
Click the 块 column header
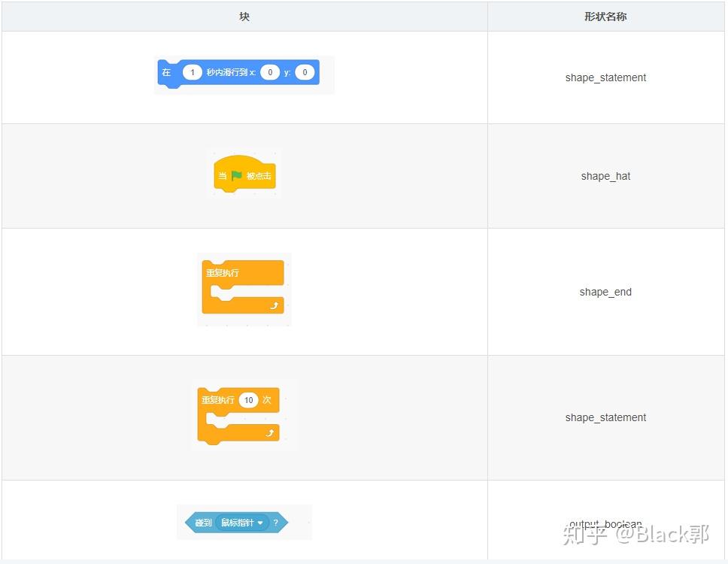coord(244,16)
